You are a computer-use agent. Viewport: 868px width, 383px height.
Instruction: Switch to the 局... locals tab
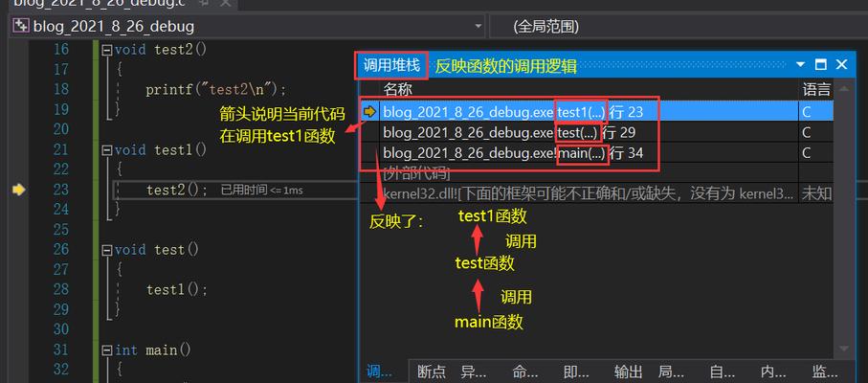672,372
